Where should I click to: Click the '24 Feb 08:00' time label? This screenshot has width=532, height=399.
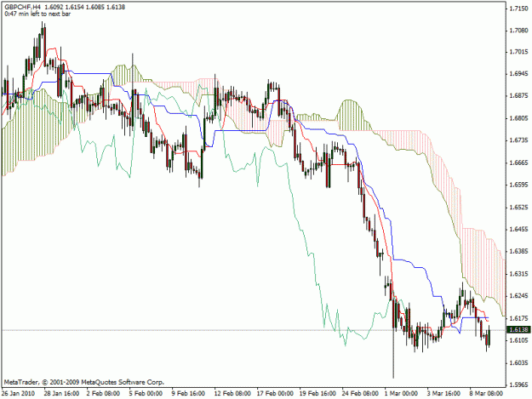coord(360,393)
